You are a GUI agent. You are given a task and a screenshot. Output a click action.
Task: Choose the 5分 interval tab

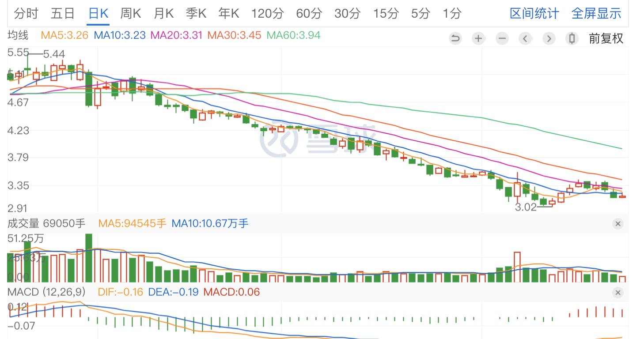pyautogui.click(x=420, y=14)
